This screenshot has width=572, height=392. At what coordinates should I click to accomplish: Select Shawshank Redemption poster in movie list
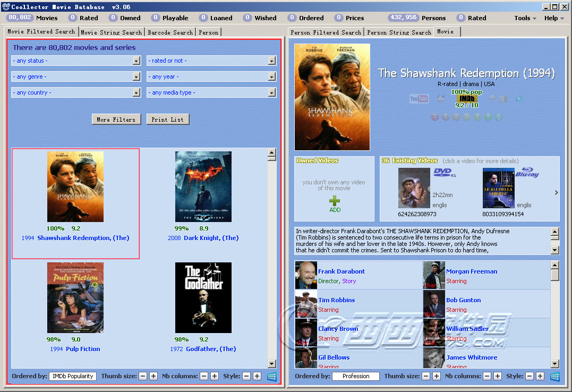click(75, 186)
